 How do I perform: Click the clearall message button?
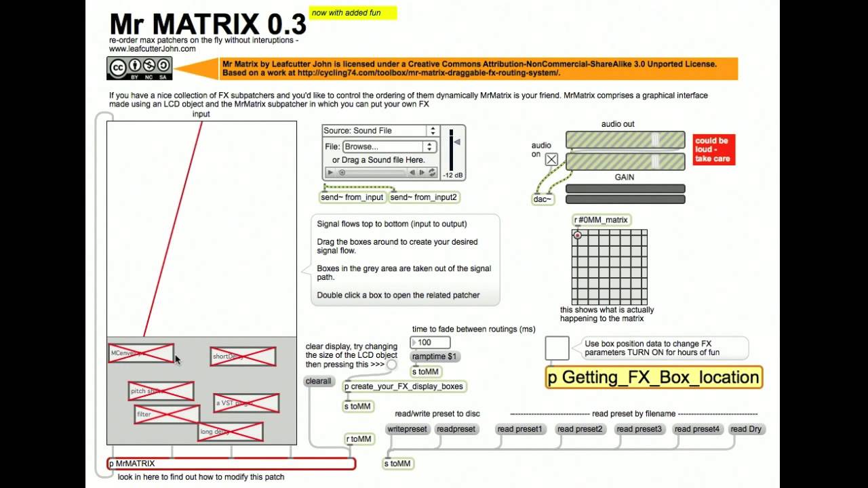point(319,382)
